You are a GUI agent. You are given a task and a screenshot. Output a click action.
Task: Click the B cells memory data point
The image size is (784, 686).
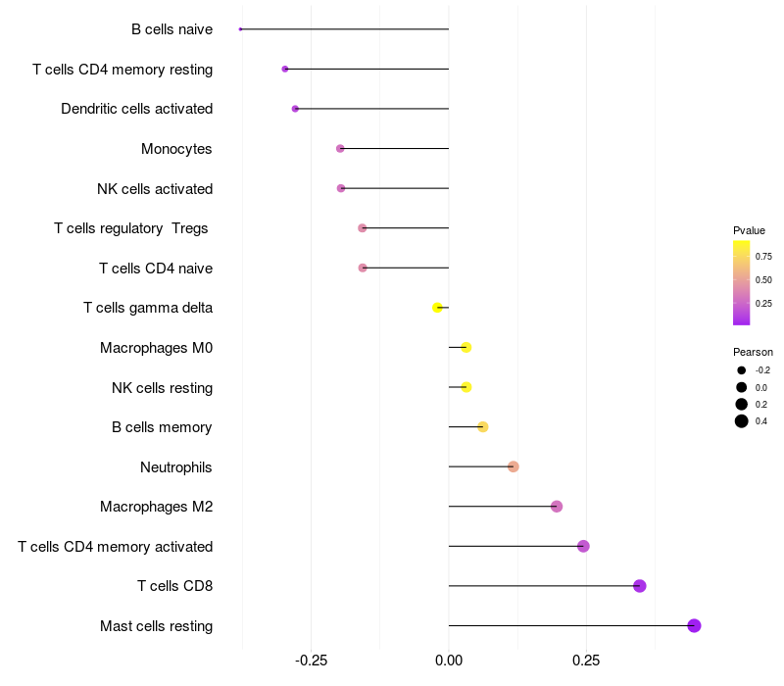[482, 427]
